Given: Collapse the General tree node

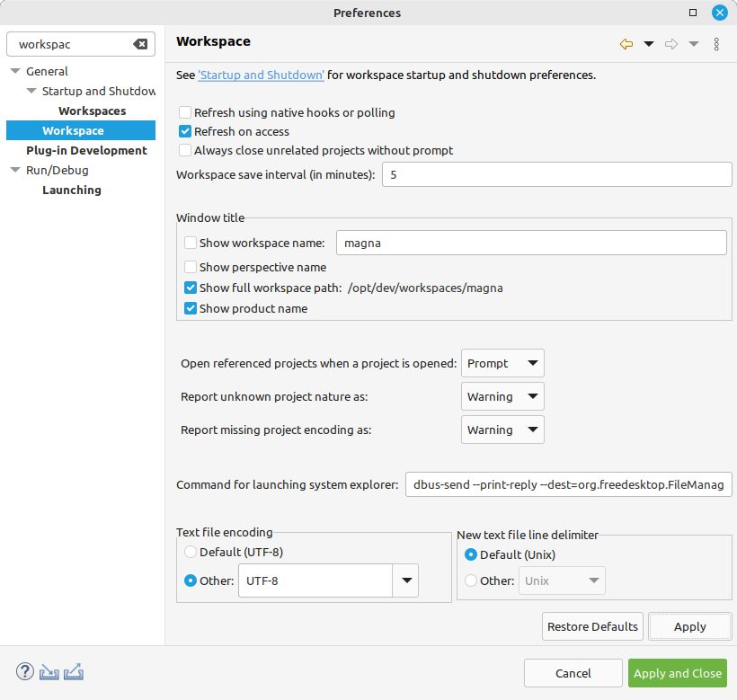Looking at the screenshot, I should 15,71.
